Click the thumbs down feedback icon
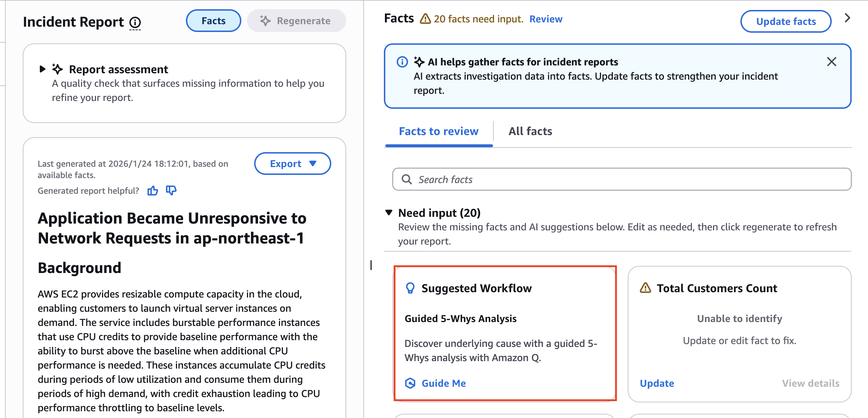Viewport: 868px width, 418px height. click(171, 191)
